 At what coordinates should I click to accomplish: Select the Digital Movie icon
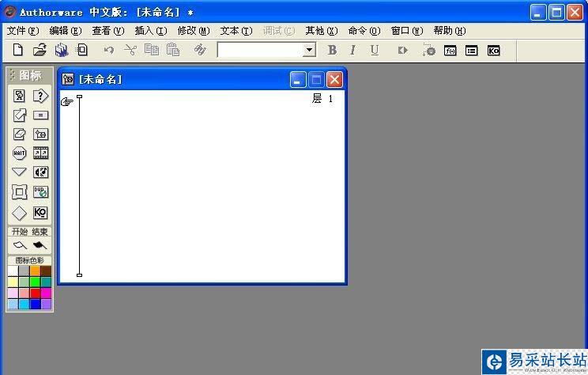[40, 153]
